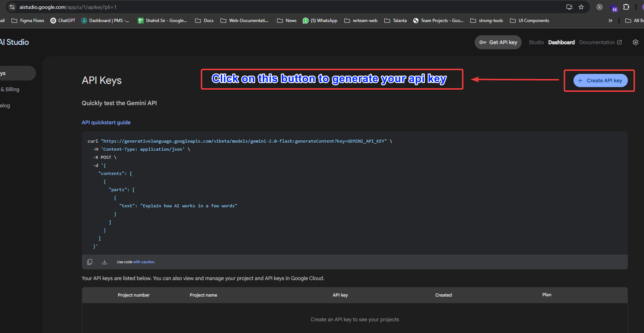The width and height of the screenshot is (644, 333).
Task: Open the settings gear icon
Action: click(636, 42)
